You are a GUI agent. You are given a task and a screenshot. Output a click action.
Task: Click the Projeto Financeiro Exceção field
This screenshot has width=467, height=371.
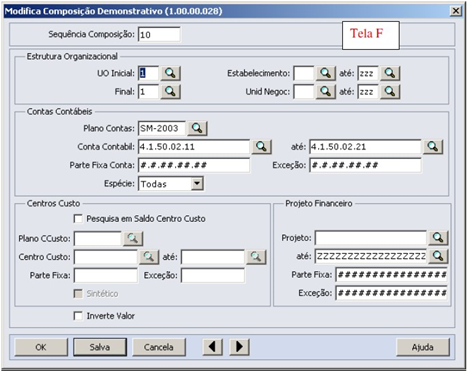click(x=391, y=293)
